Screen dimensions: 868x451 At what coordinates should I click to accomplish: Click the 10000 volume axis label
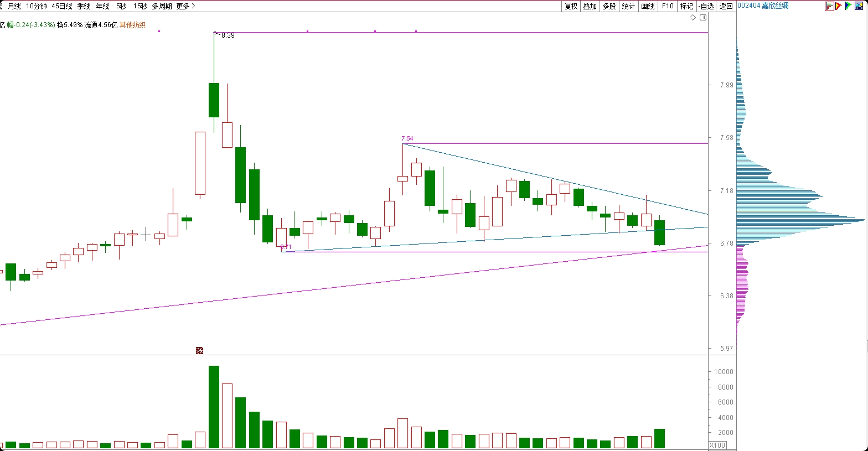tap(724, 372)
